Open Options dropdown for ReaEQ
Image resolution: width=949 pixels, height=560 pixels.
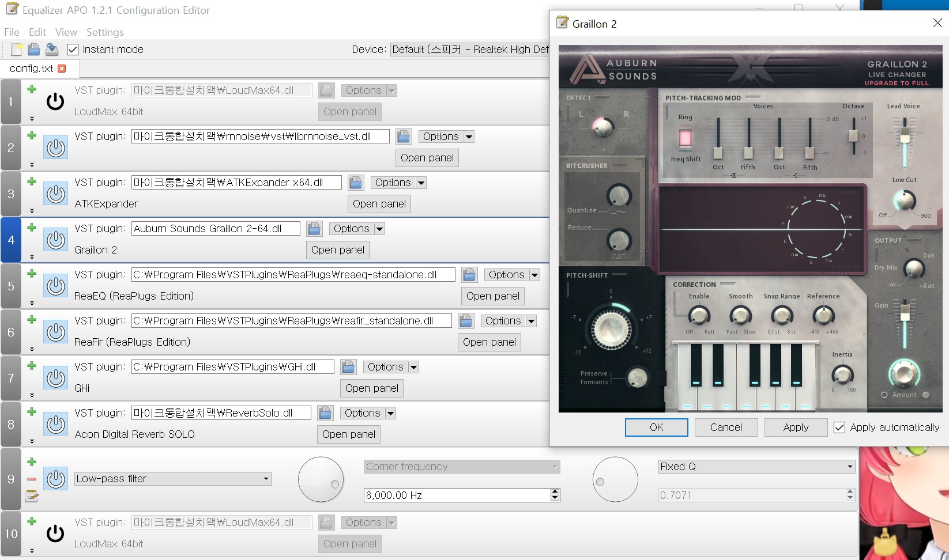512,275
